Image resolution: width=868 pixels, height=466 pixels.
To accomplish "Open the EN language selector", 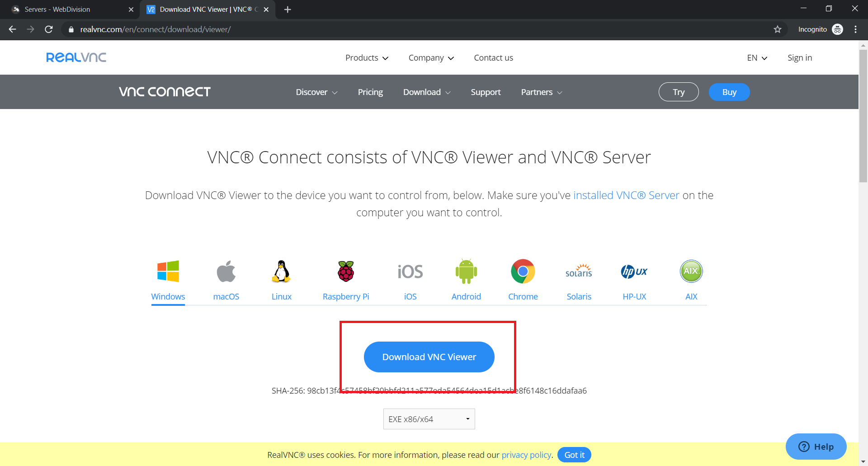I will point(757,58).
